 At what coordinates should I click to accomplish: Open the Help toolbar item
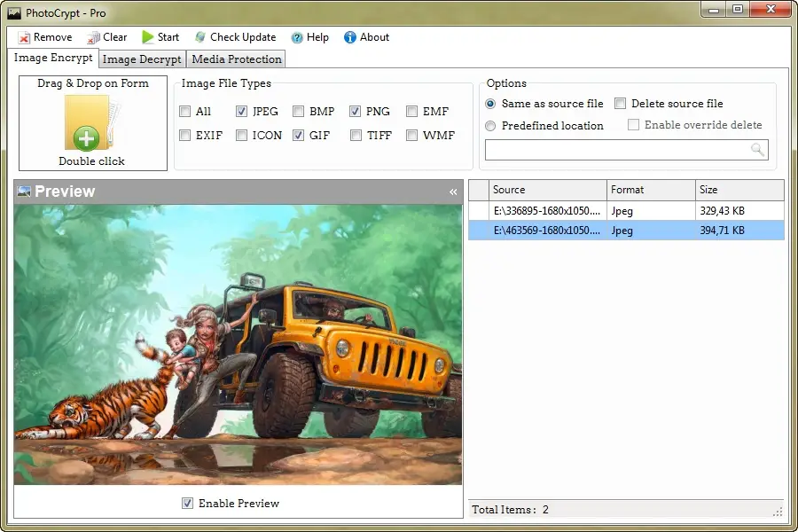[310, 37]
